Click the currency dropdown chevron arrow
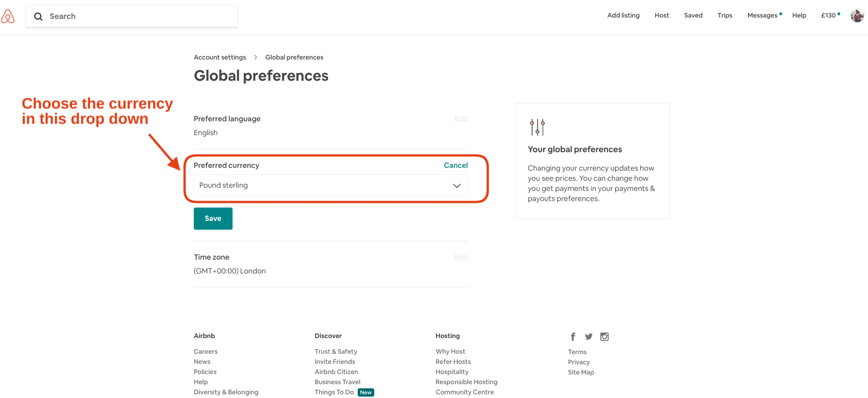This screenshot has height=398, width=868. (x=457, y=186)
